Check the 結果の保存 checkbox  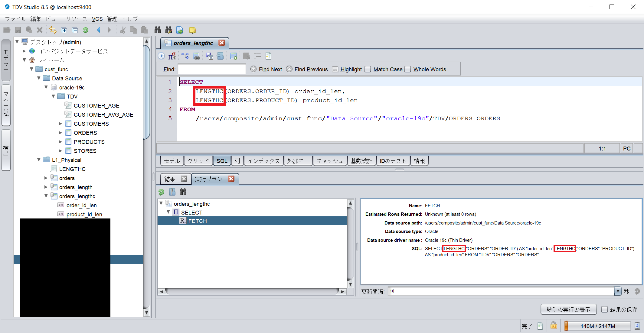[604, 309]
